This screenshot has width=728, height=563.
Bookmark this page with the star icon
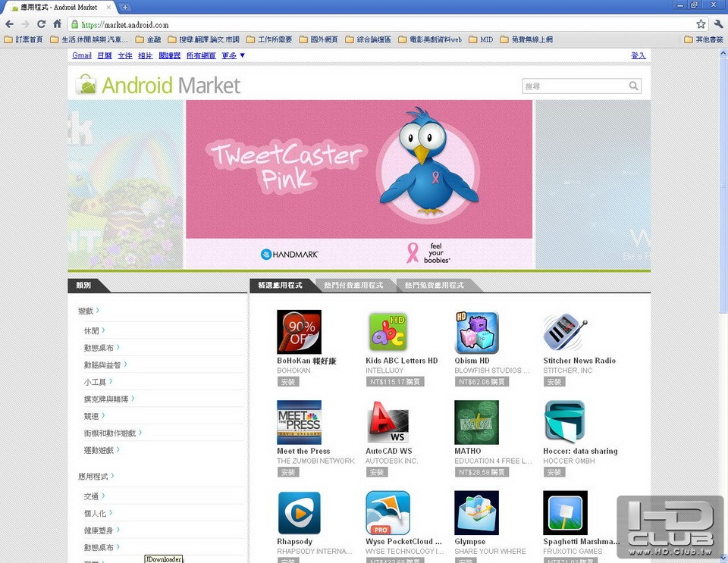coord(701,24)
